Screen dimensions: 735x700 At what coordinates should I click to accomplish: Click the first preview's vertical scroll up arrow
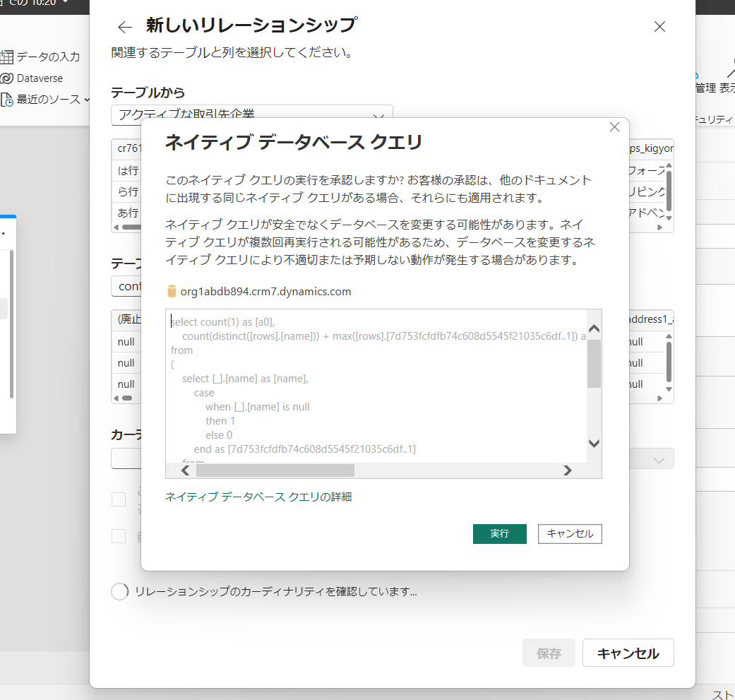pyautogui.click(x=669, y=165)
